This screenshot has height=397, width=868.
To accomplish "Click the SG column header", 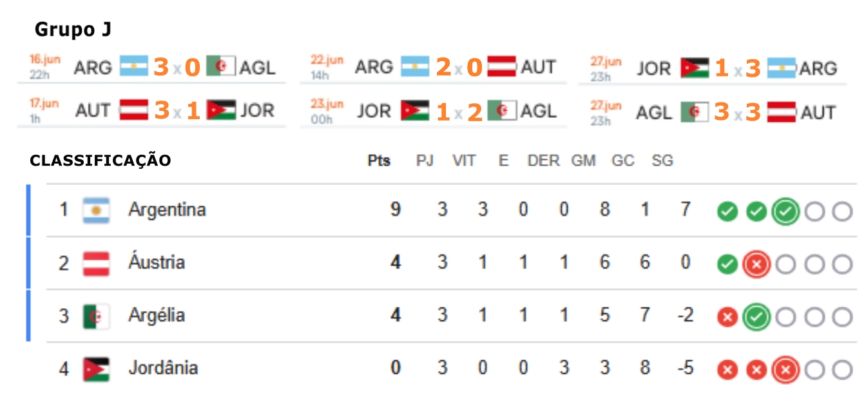I will (662, 160).
